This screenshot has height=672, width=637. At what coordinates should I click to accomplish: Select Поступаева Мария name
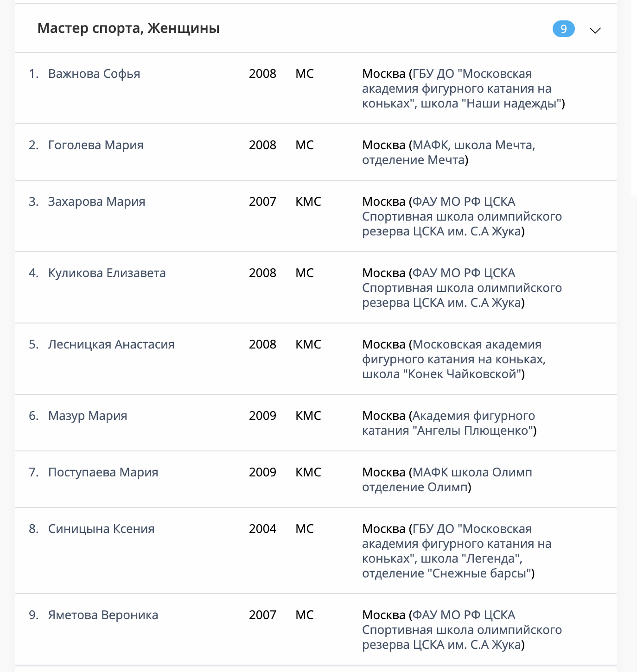point(103,472)
